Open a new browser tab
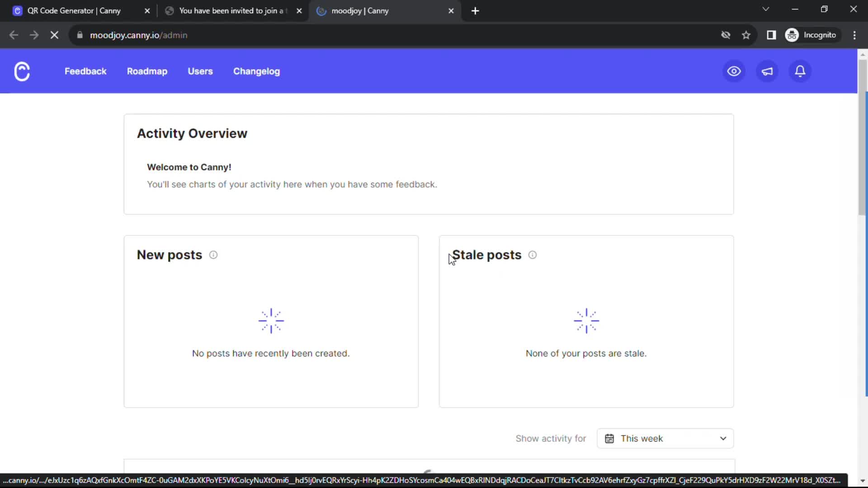 coord(475,10)
